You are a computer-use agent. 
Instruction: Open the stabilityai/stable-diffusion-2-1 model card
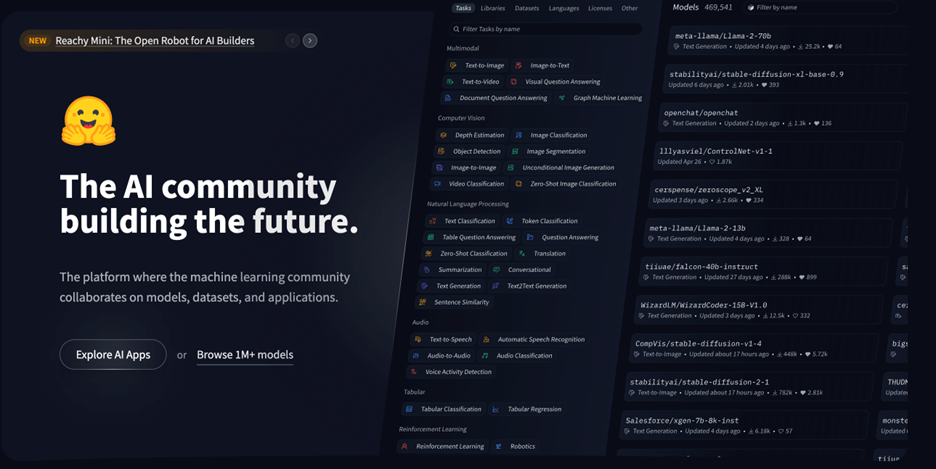coord(749,387)
